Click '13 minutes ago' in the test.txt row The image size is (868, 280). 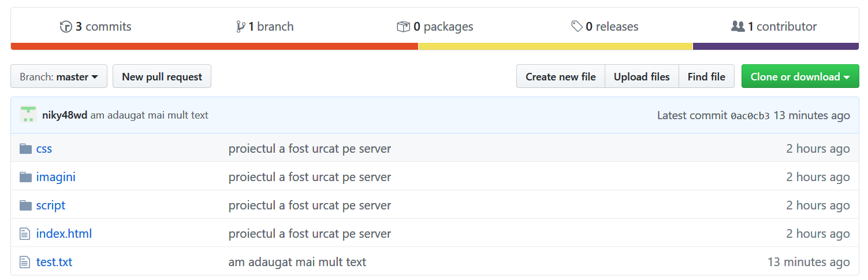[809, 262]
